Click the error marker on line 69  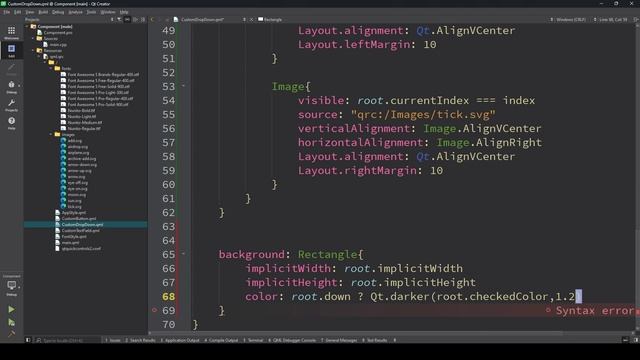tap(154, 310)
